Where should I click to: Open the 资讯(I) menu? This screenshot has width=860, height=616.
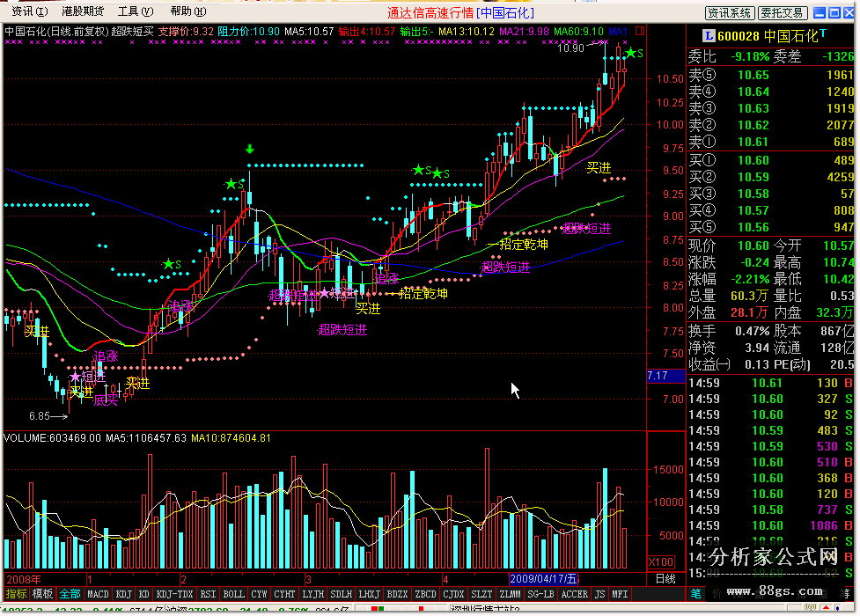click(30, 11)
